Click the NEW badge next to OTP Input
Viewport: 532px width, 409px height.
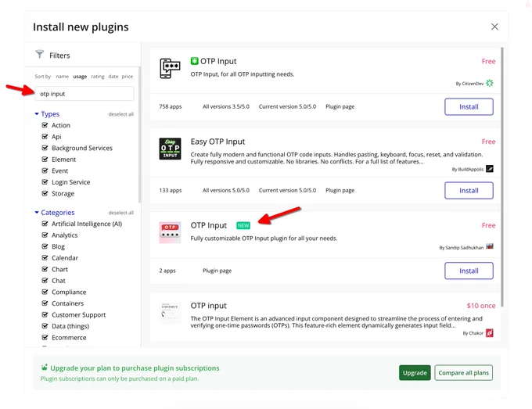click(243, 225)
